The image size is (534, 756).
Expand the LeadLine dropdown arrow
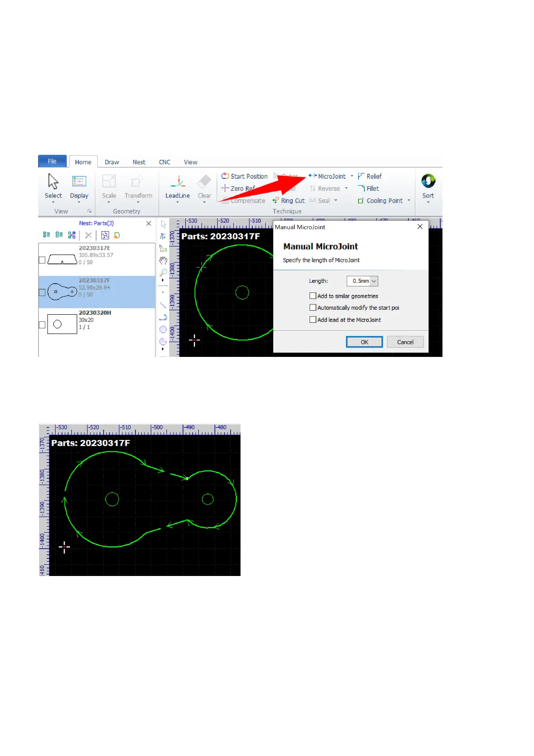tap(178, 202)
